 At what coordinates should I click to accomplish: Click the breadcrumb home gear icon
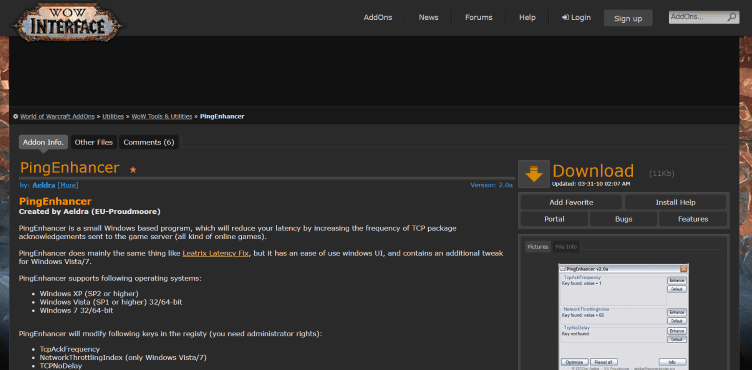coord(15,116)
